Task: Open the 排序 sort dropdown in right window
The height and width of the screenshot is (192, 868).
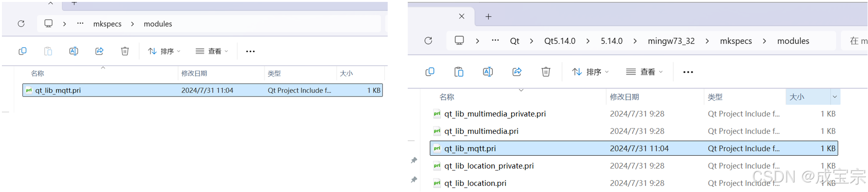Action: tap(591, 72)
